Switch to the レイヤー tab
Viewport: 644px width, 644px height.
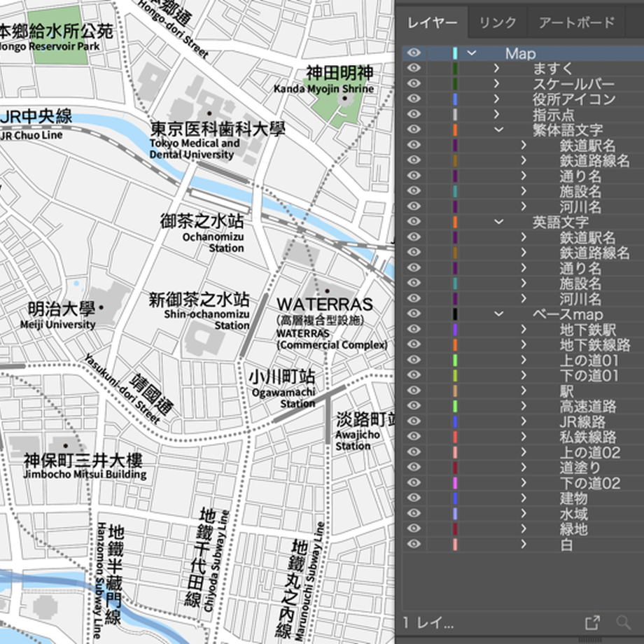click(x=432, y=23)
